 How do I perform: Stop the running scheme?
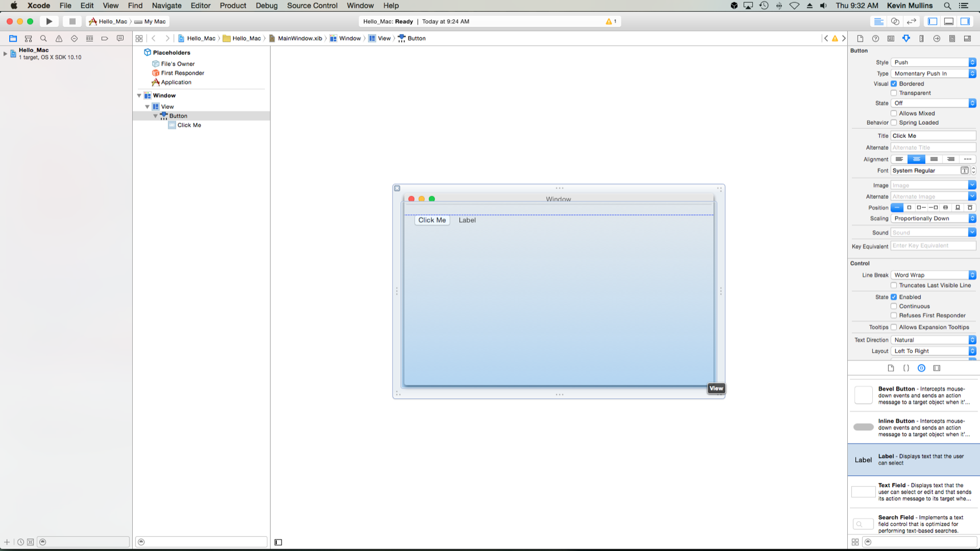coord(72,22)
